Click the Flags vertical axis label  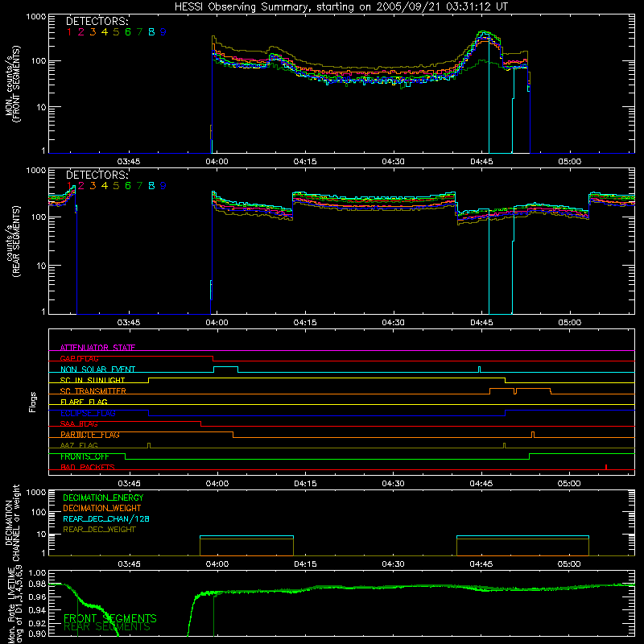pyautogui.click(x=33, y=402)
